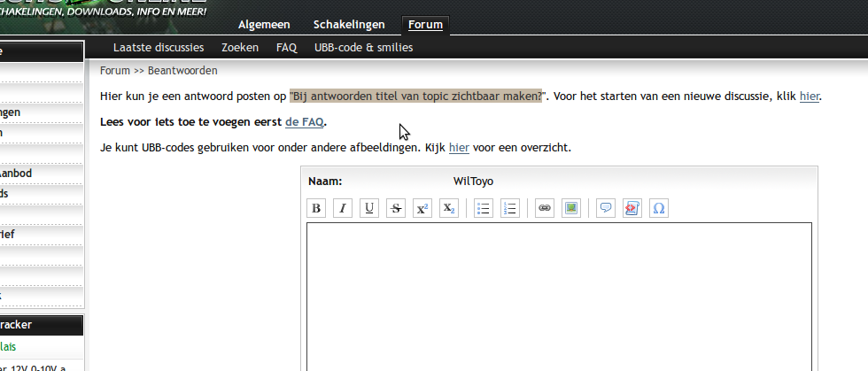Insert a hyperlink with the link icon

(545, 208)
